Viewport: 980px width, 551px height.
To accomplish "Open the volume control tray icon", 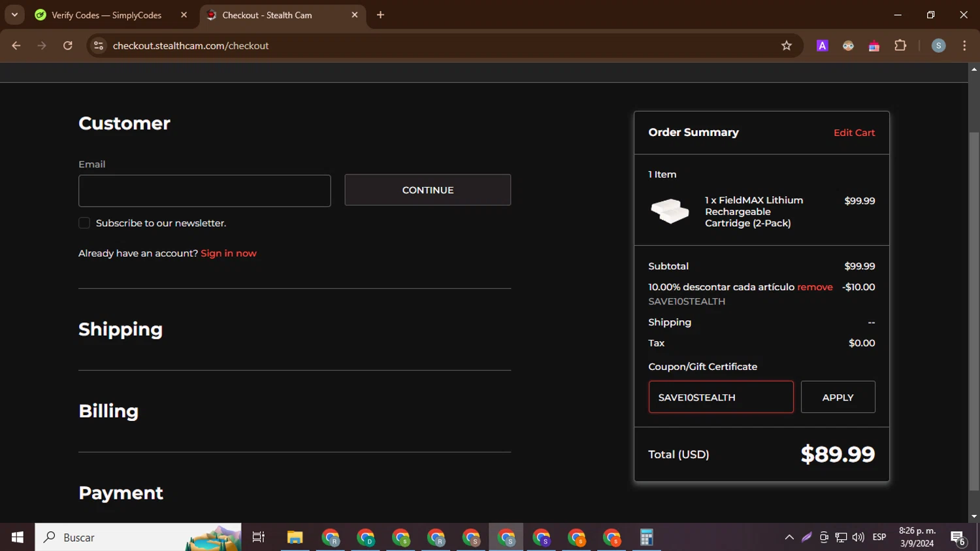I will 858,537.
